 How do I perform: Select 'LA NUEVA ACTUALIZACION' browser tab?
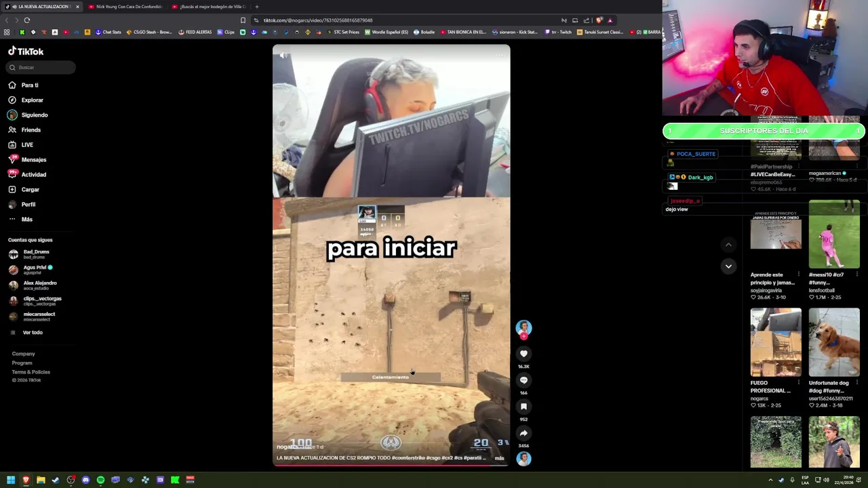(x=41, y=7)
